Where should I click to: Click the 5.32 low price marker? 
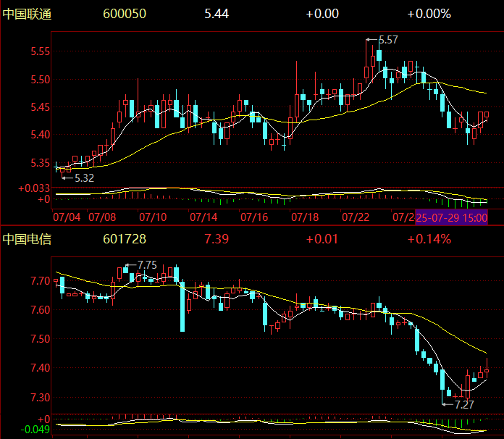click(x=84, y=178)
